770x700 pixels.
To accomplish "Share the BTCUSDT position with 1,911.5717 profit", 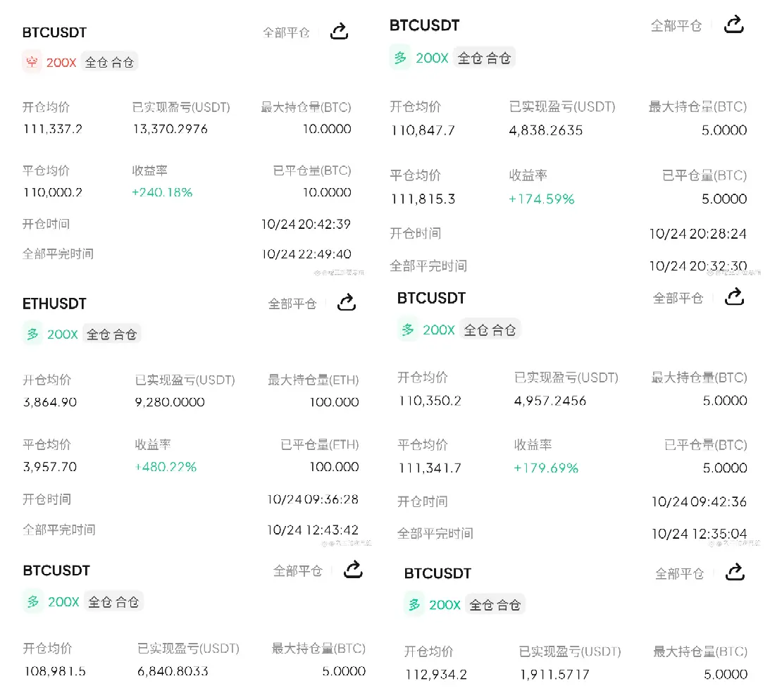I will click(735, 572).
